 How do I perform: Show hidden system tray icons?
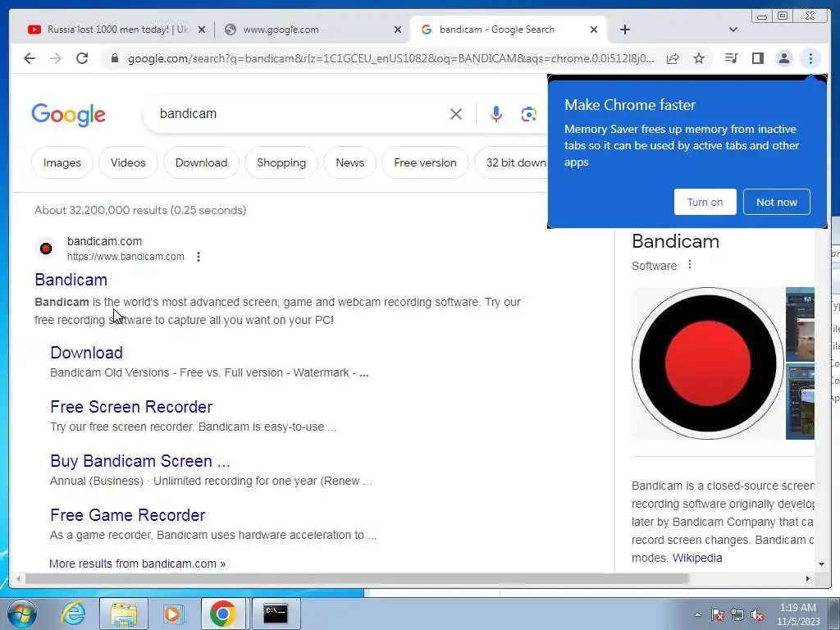pos(697,614)
